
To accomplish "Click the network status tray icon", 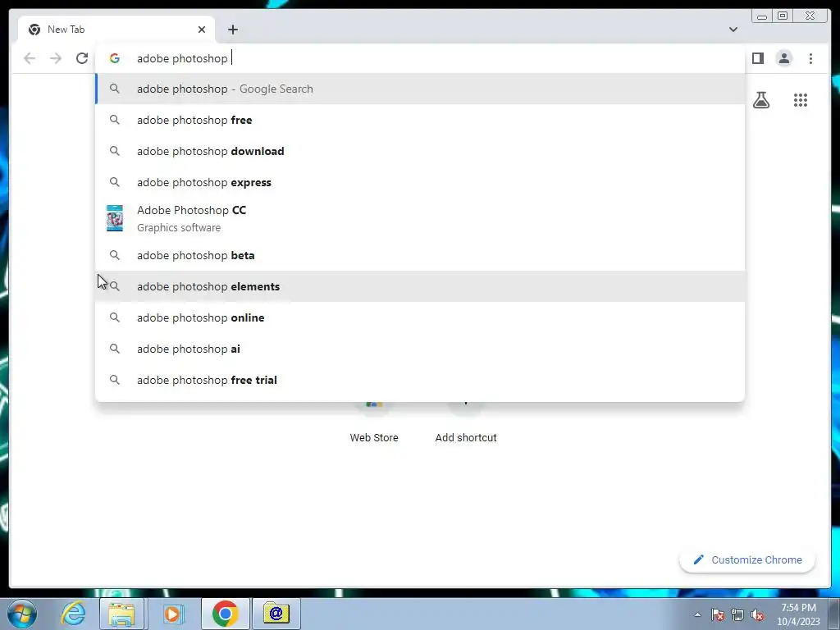I will click(737, 614).
